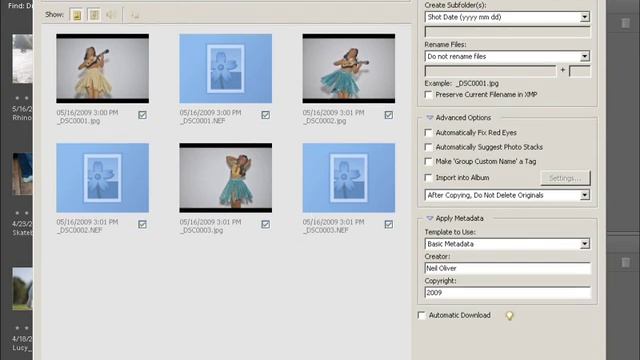Click the _DSC0001.jpg filename label
The height and width of the screenshot is (360, 640).
click(x=78, y=121)
